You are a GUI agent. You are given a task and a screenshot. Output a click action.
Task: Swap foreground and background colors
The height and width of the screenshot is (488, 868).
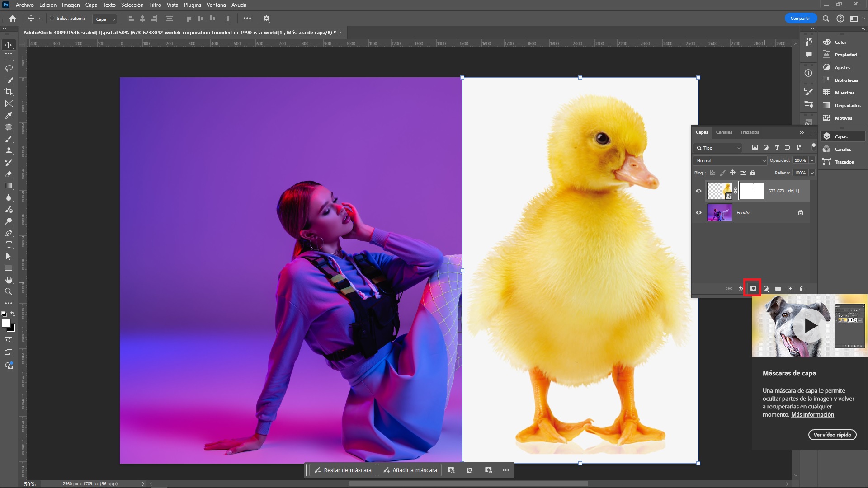pos(13,314)
